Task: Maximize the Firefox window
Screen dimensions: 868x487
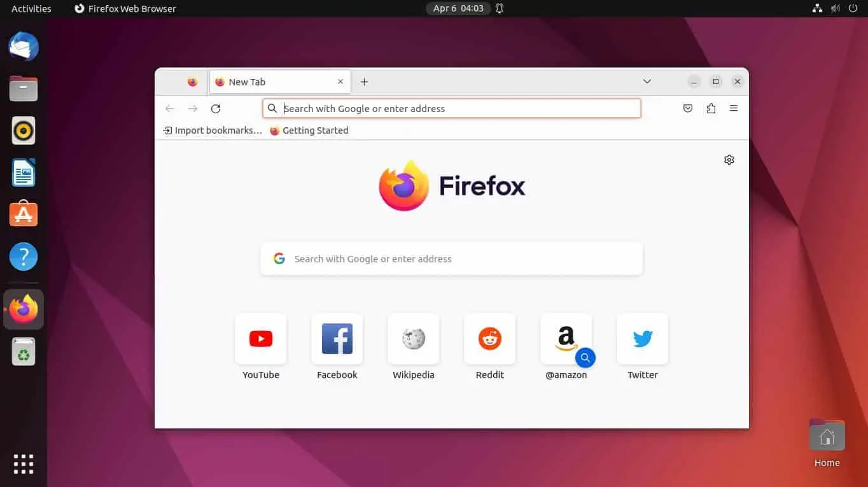Action: click(x=716, y=81)
